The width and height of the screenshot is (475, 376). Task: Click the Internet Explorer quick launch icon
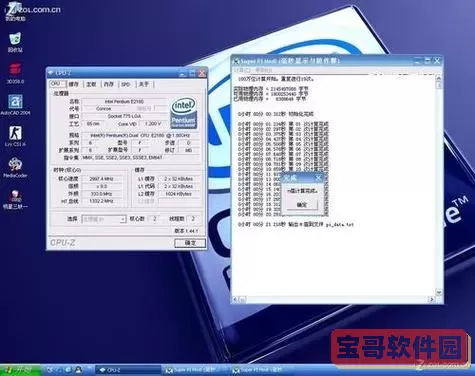(68, 370)
